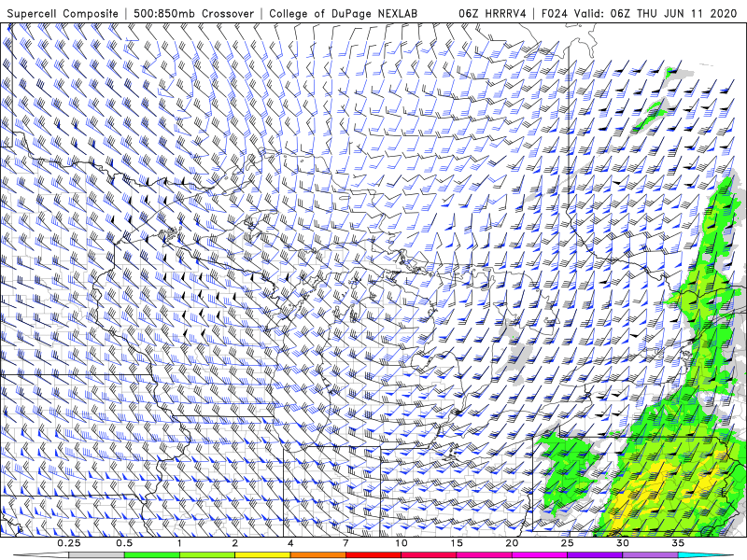Screen dimensions: 747x560
Task: Click the 0.5 color scale label
Action: point(124,543)
